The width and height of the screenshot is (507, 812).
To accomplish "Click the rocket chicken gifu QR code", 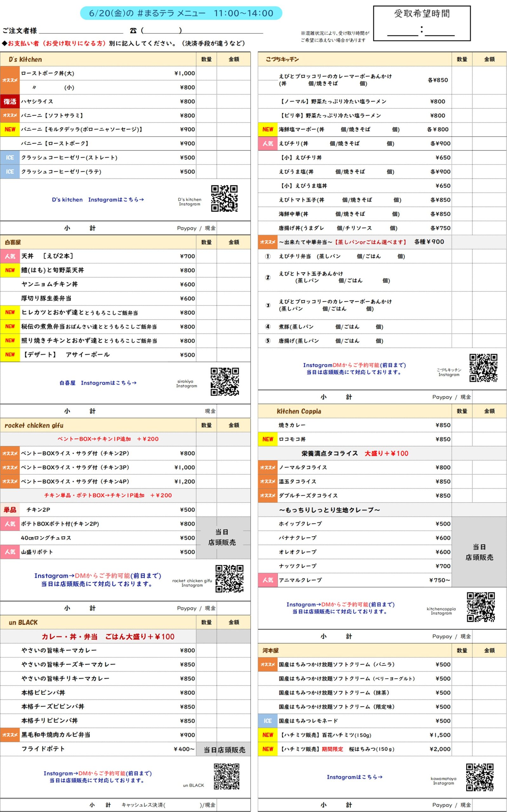I will tap(229, 579).
